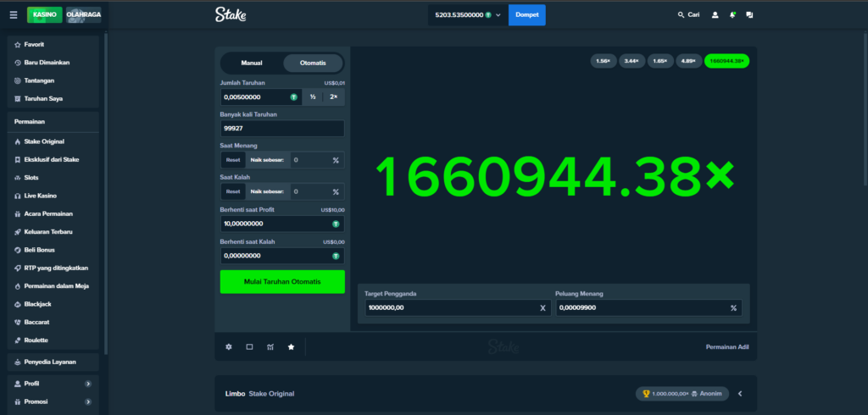Click the Jumlah Taruhan amount field
The height and width of the screenshot is (415, 868).
coord(261,97)
